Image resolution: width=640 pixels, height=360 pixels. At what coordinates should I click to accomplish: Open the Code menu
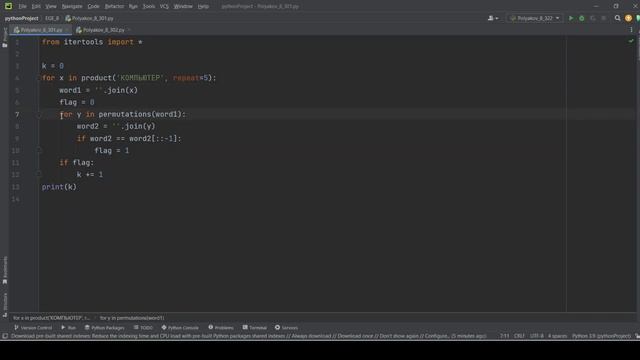[93, 6]
